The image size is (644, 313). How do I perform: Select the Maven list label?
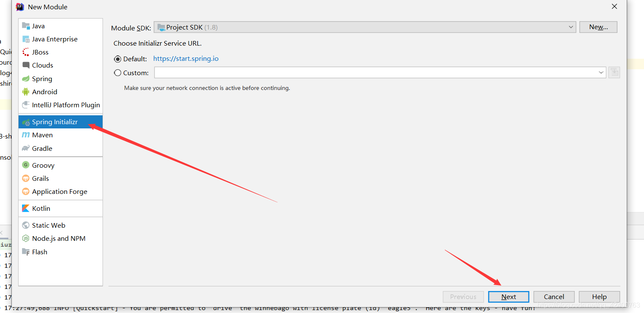pyautogui.click(x=42, y=135)
